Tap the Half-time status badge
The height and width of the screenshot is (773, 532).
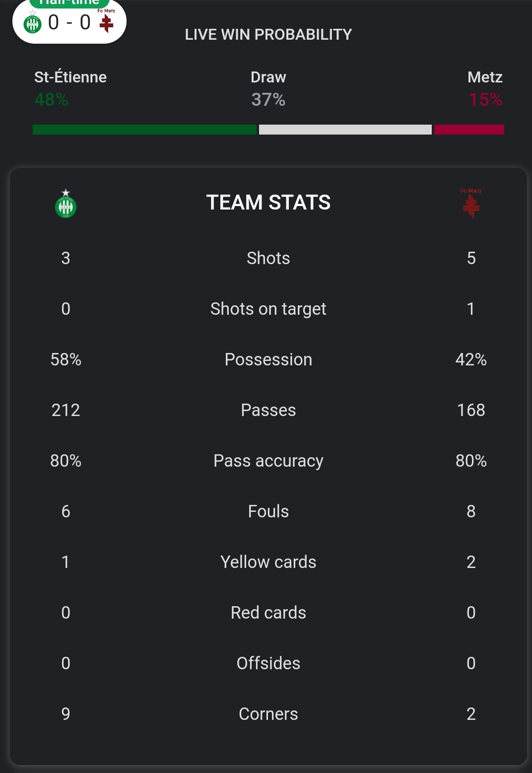point(69,2)
